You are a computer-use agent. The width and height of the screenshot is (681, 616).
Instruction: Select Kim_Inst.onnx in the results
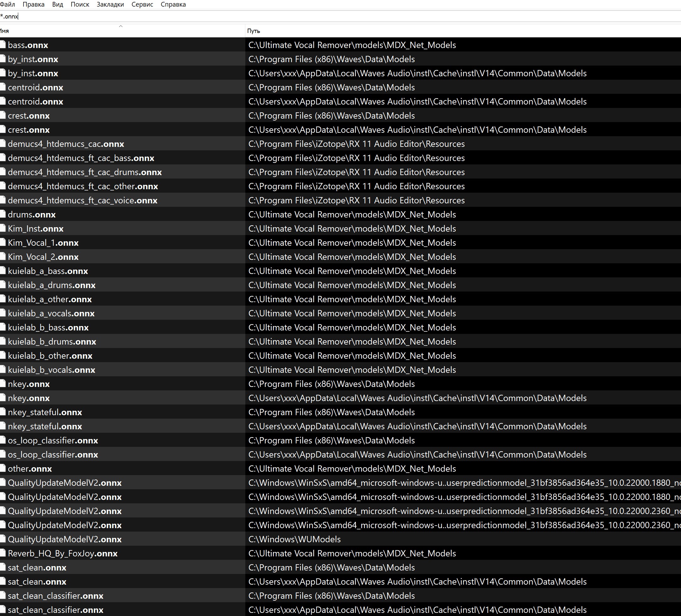coord(35,228)
